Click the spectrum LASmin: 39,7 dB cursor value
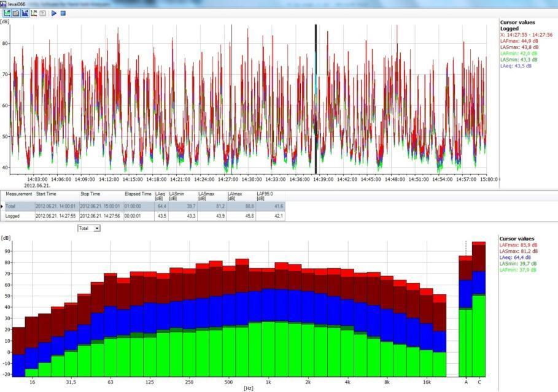This screenshot has height=392, width=558. (517, 264)
